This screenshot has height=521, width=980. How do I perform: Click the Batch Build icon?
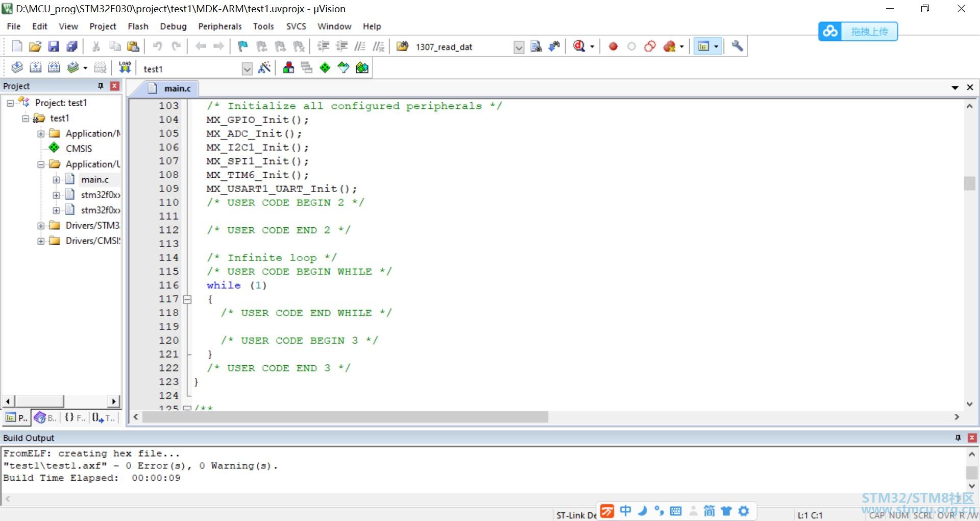72,68
